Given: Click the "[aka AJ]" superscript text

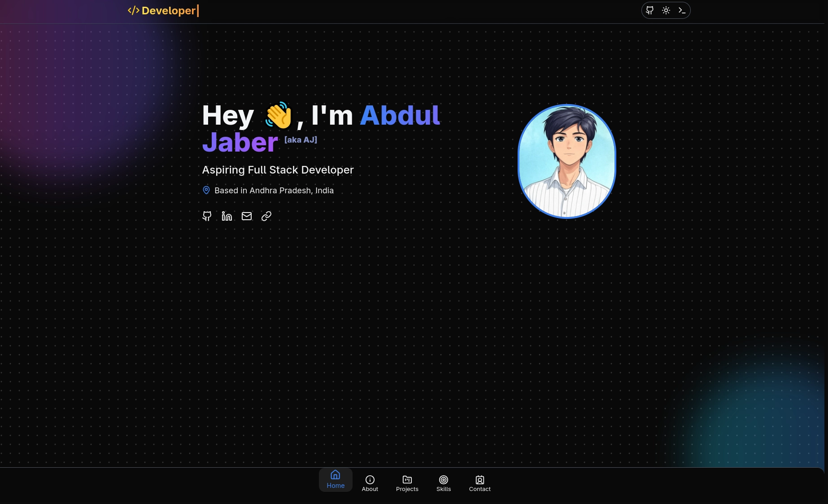Looking at the screenshot, I should [x=301, y=140].
